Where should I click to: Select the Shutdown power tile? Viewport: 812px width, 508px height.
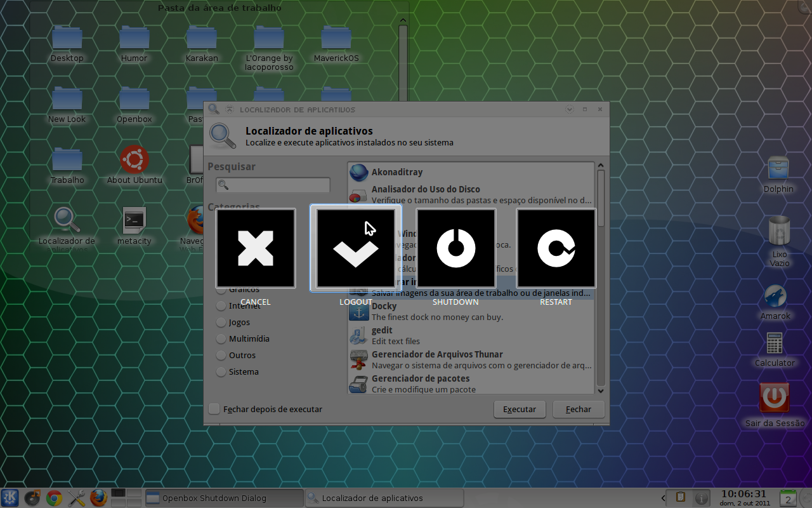(x=456, y=248)
